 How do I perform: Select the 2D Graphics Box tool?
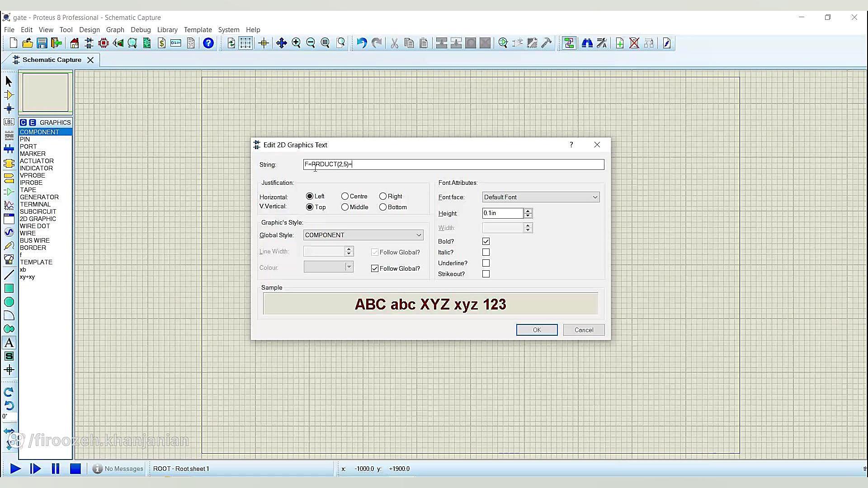point(9,288)
